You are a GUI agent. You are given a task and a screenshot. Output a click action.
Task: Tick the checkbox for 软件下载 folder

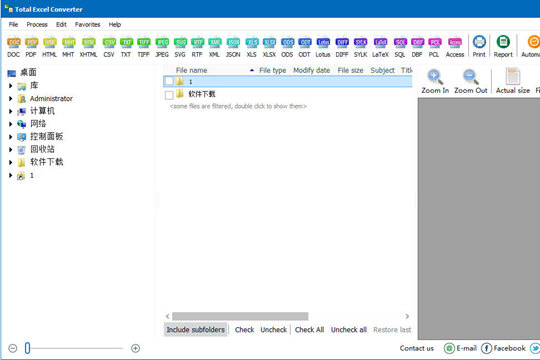169,95
